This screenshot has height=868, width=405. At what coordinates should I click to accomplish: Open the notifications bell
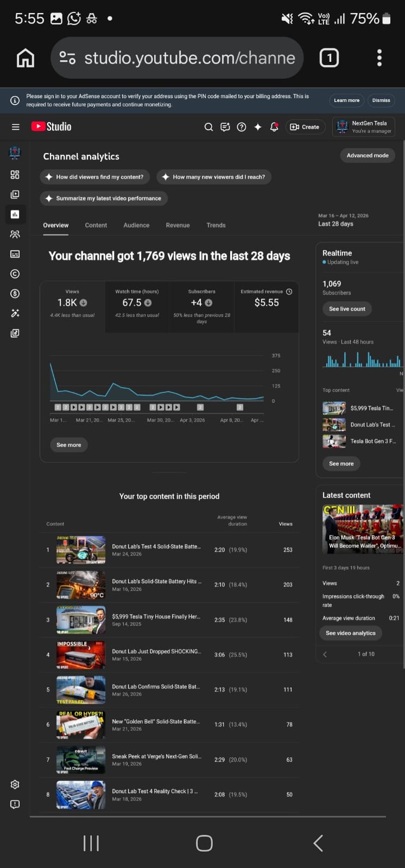tap(274, 127)
